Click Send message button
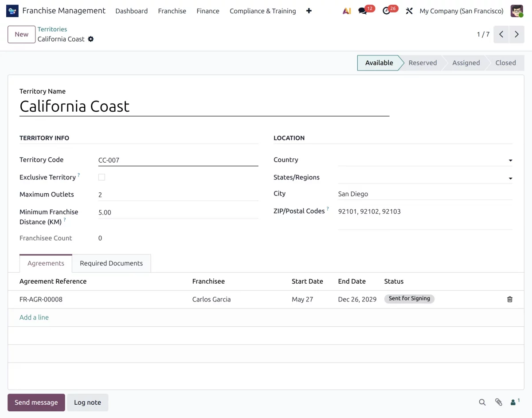Viewport: 532px width, 418px height. [36, 402]
